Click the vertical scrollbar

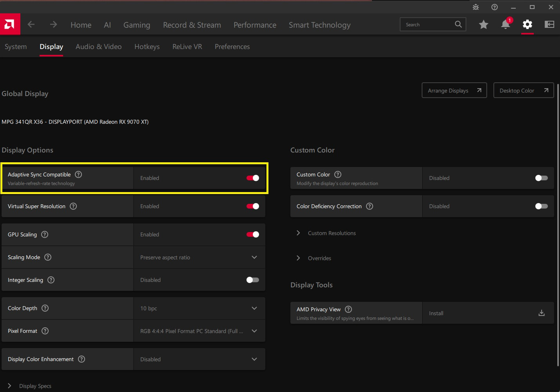[x=558, y=225]
